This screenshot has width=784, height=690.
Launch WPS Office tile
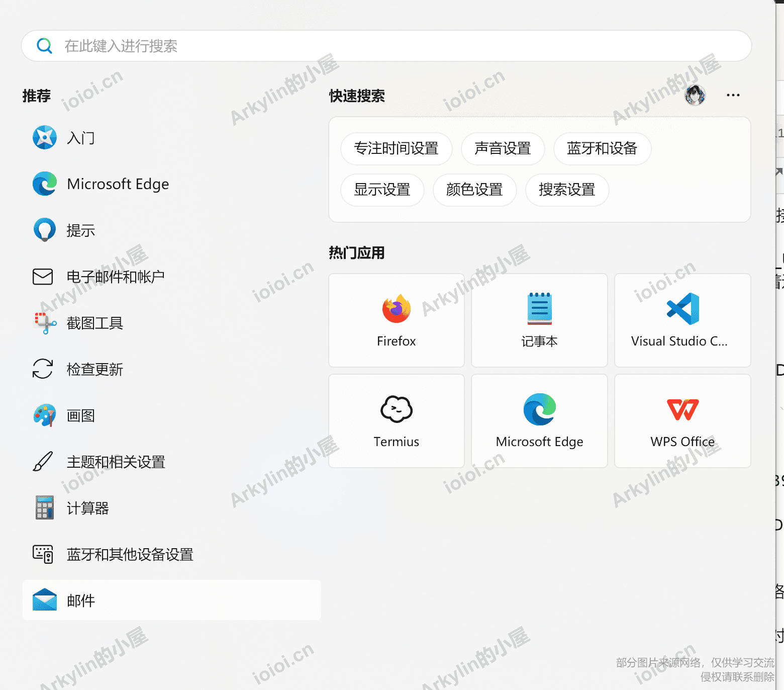pyautogui.click(x=682, y=421)
